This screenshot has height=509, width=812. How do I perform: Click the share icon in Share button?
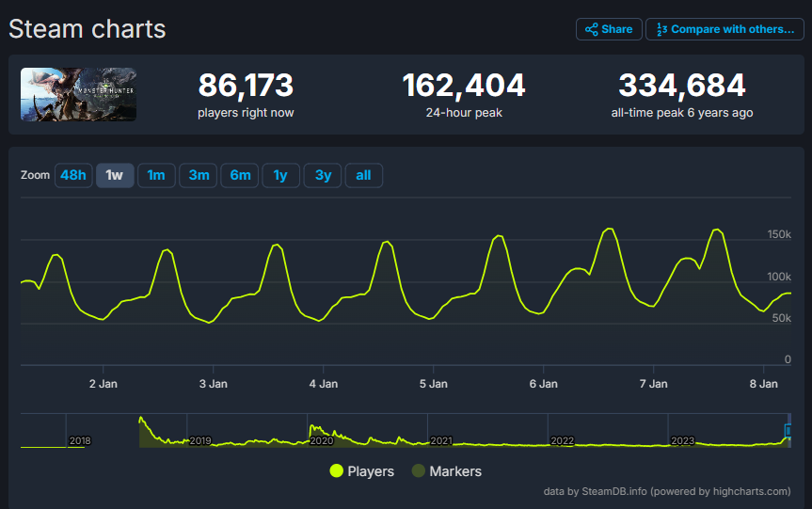tap(592, 29)
